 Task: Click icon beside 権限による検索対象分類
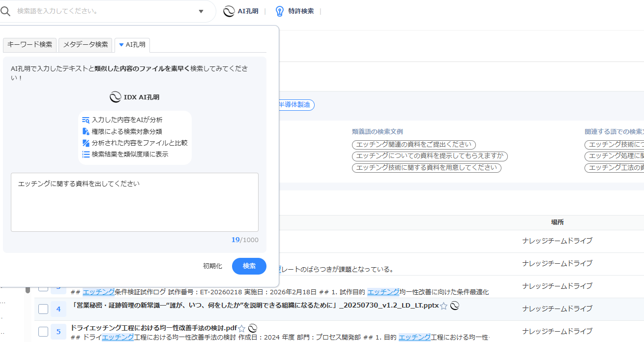86,131
